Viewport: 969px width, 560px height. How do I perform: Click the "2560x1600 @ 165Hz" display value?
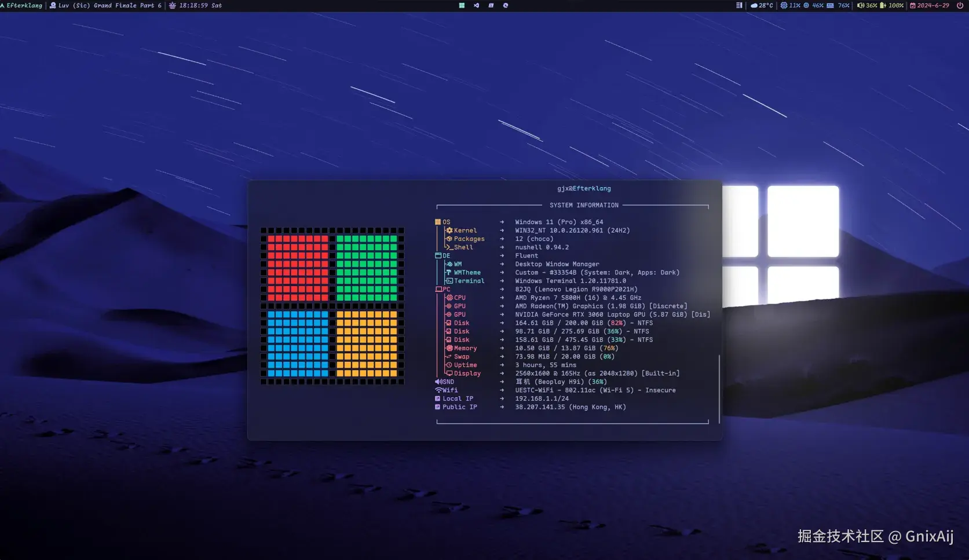pos(547,373)
